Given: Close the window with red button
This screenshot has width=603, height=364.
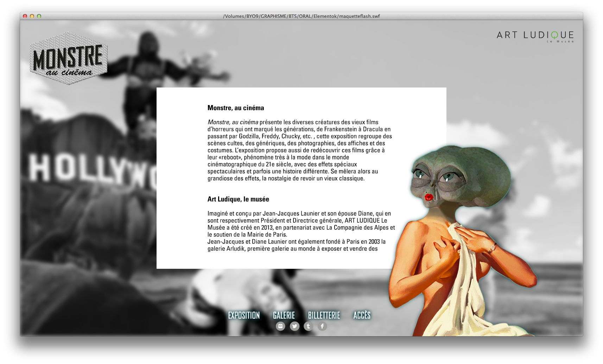Looking at the screenshot, I should pos(25,16).
